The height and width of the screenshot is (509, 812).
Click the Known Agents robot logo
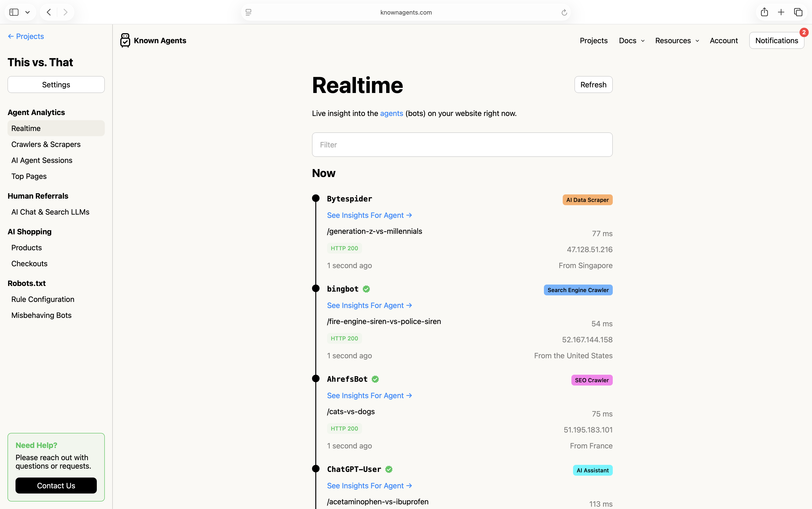click(125, 40)
